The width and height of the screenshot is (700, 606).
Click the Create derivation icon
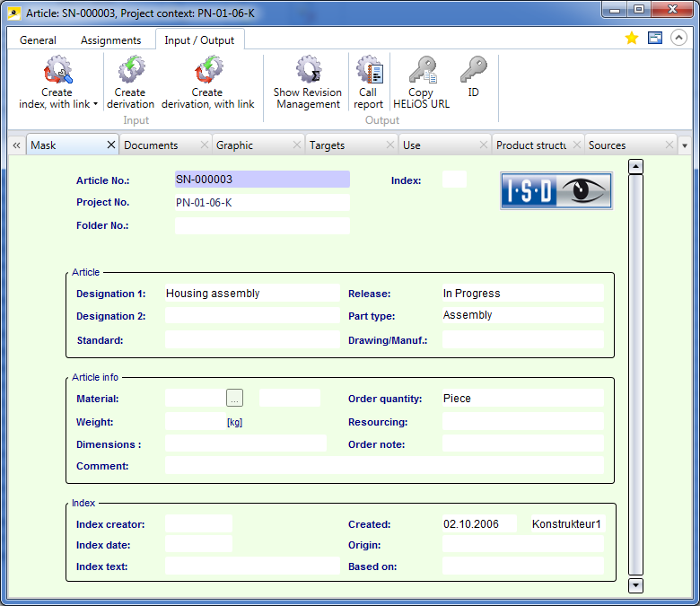pos(130,70)
